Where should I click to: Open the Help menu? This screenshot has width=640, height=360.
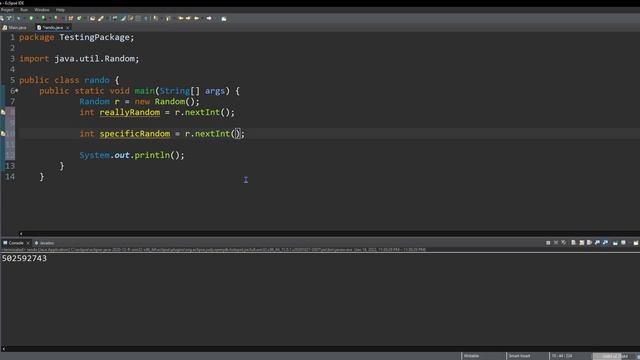60,10
